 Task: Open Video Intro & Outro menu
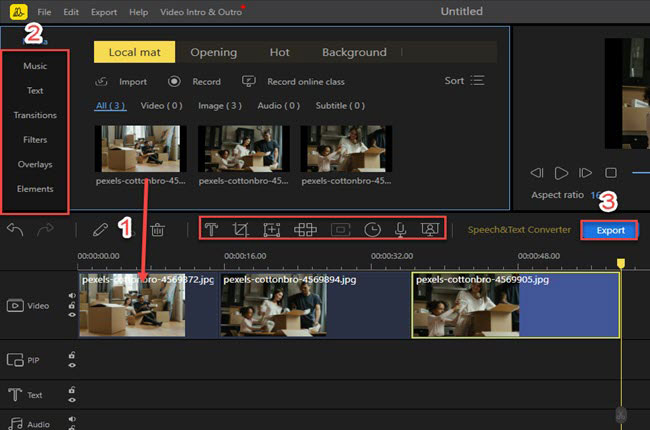pyautogui.click(x=201, y=12)
